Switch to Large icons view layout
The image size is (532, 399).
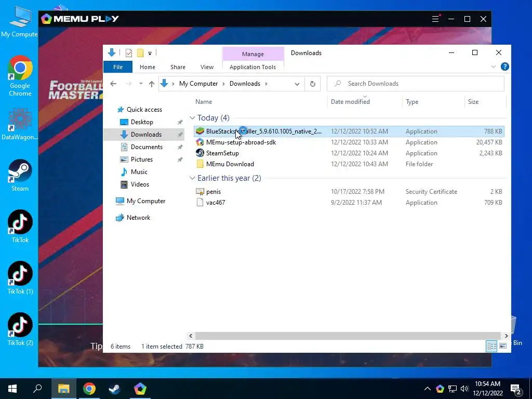(503, 346)
